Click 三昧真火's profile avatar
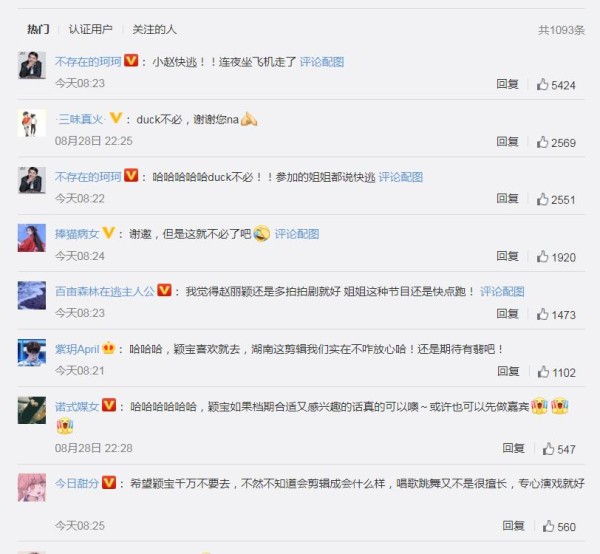 point(32,123)
